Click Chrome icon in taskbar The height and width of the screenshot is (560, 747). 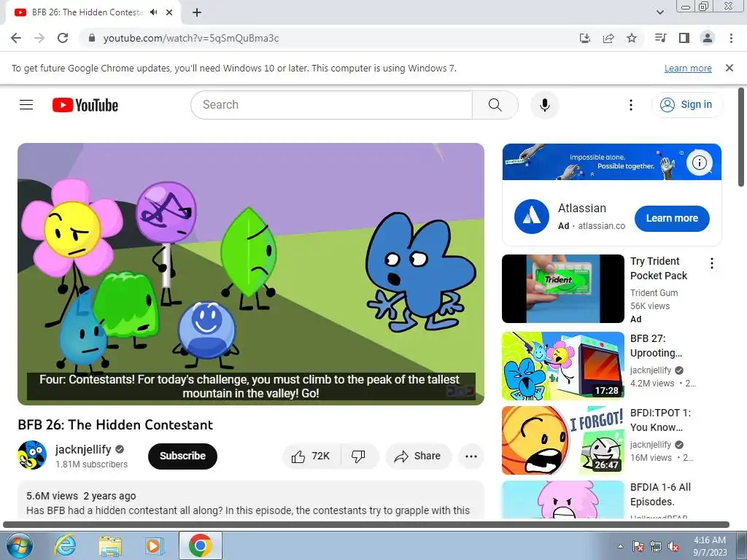point(201,545)
